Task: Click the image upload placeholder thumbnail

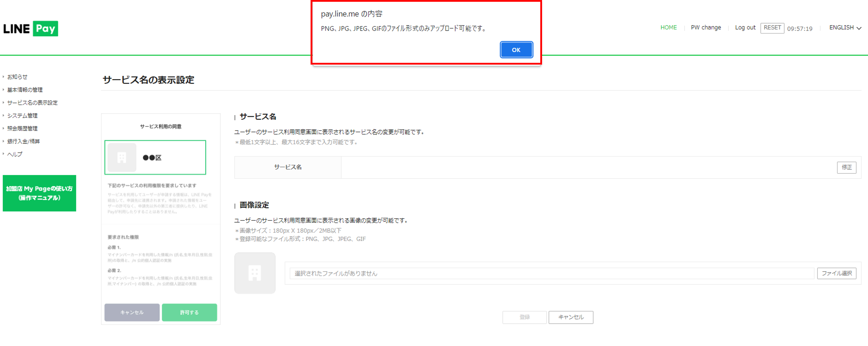Action: click(255, 273)
